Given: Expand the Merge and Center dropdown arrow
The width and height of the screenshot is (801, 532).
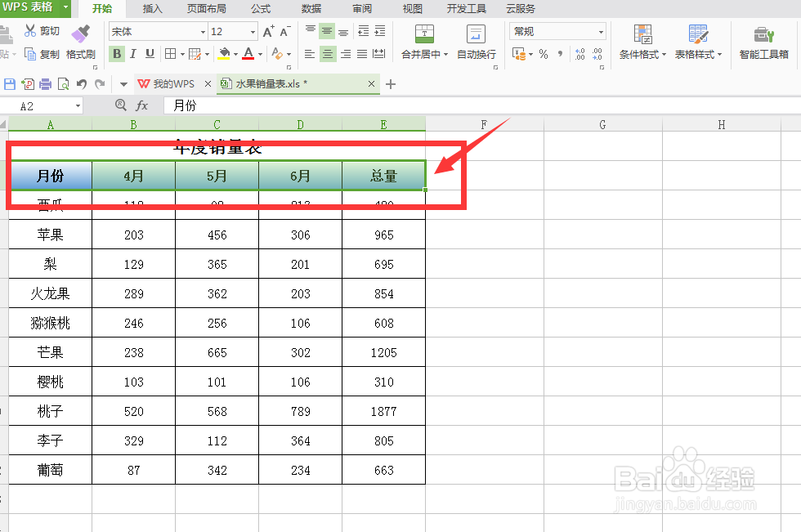Looking at the screenshot, I should click(x=446, y=54).
